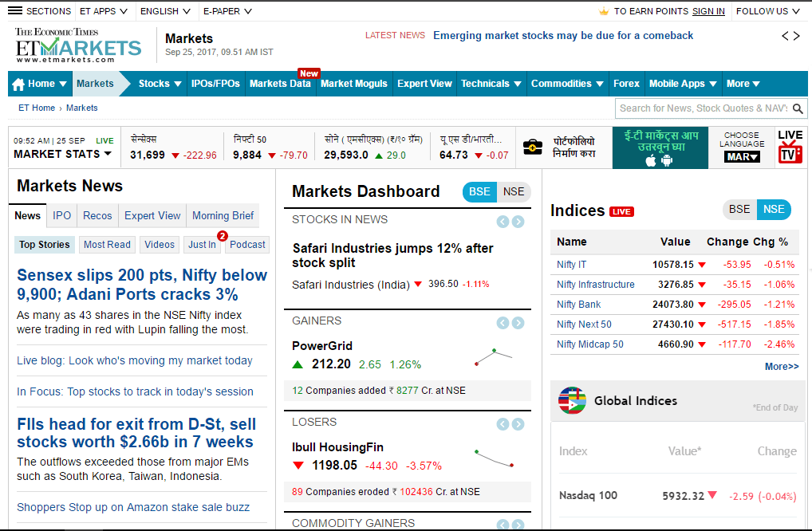Go to previous Stocks in News item

point(503,222)
